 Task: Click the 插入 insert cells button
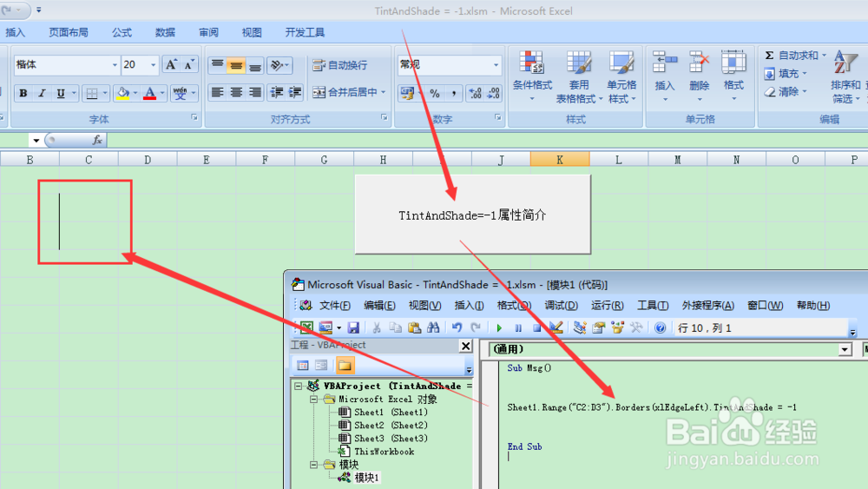665,76
